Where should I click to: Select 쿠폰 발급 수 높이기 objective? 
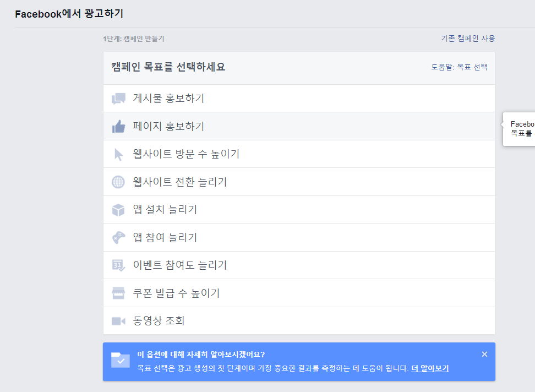299,293
